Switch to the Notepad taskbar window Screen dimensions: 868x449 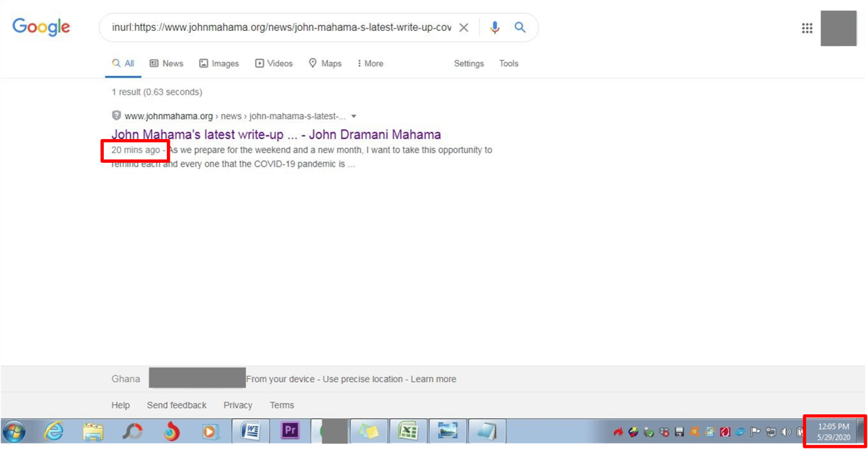click(487, 431)
